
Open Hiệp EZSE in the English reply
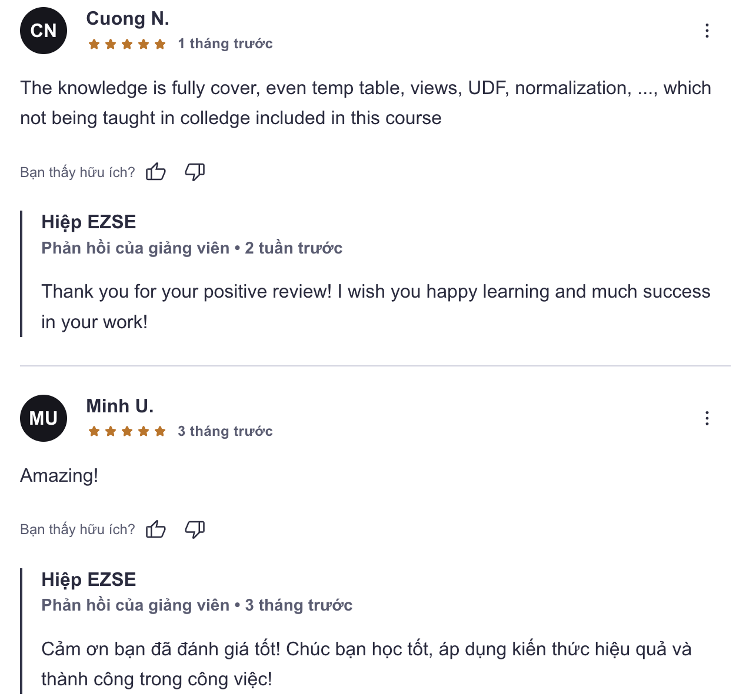(89, 222)
